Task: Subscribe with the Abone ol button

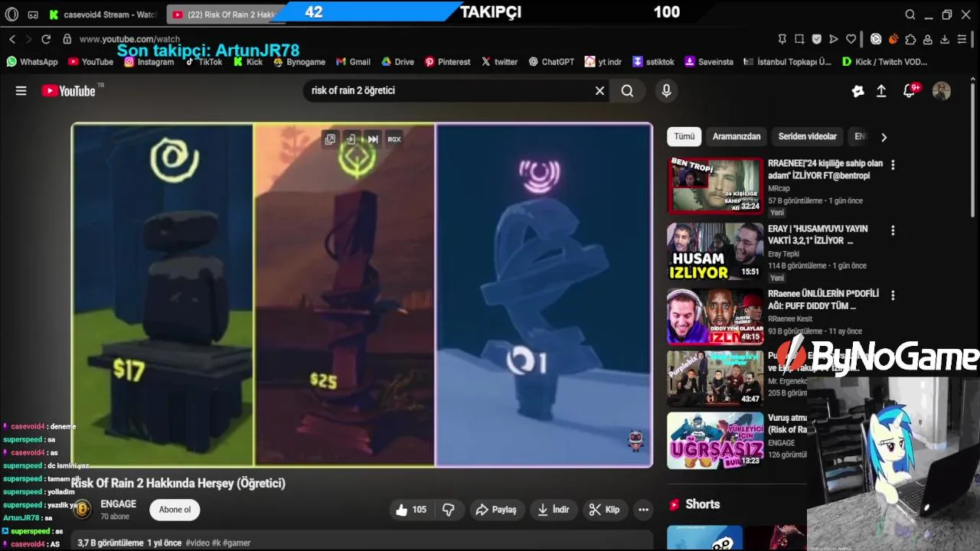Action: point(175,510)
